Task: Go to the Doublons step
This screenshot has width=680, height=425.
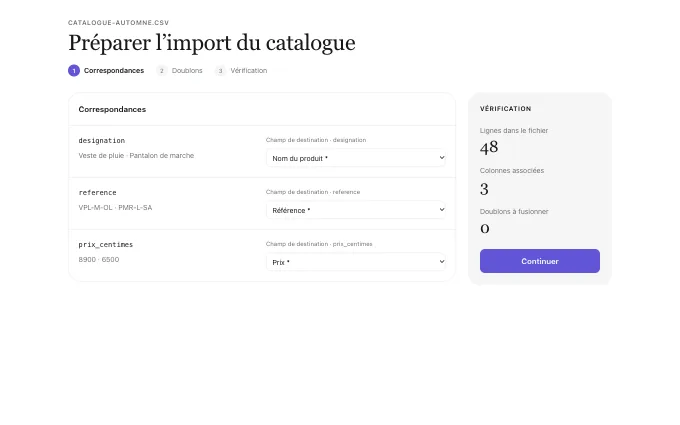Action: 179,70
